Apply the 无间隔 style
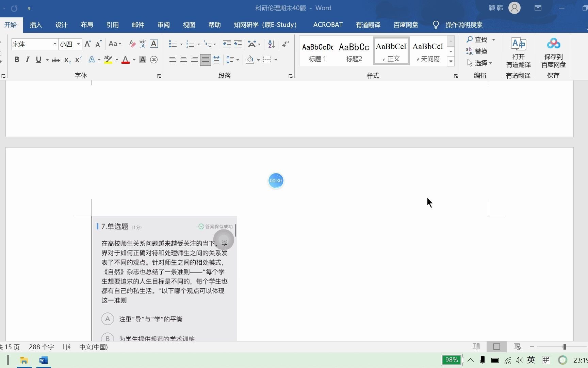Viewport: 588px width, 368px height. click(428, 51)
